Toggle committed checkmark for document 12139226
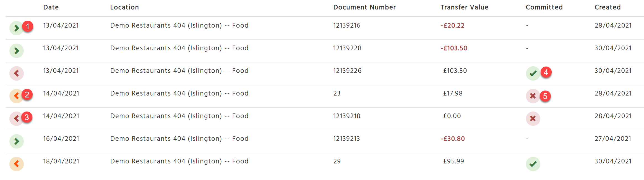 533,73
